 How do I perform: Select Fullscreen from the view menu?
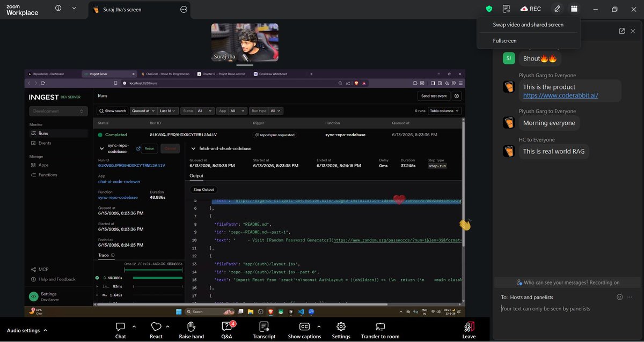click(x=504, y=41)
